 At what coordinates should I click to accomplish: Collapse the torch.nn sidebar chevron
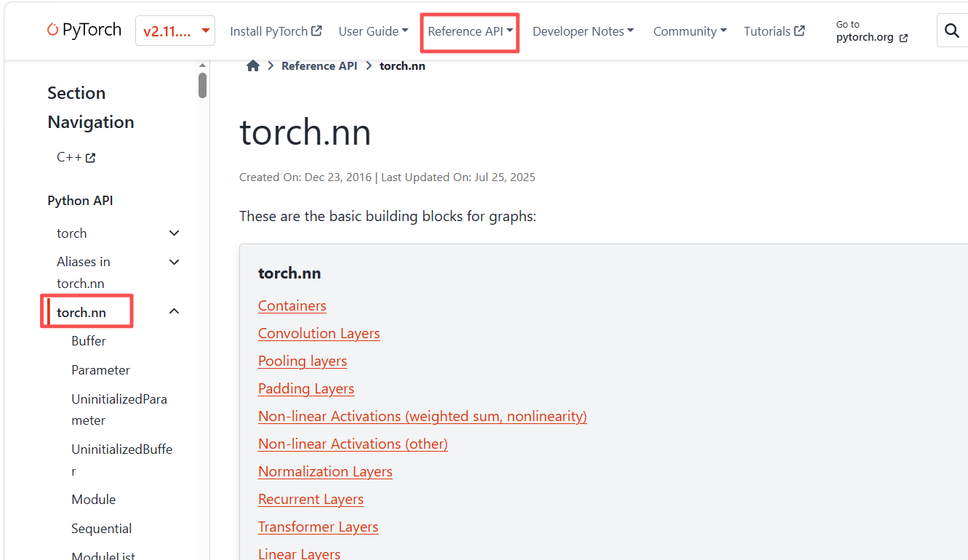tap(174, 311)
